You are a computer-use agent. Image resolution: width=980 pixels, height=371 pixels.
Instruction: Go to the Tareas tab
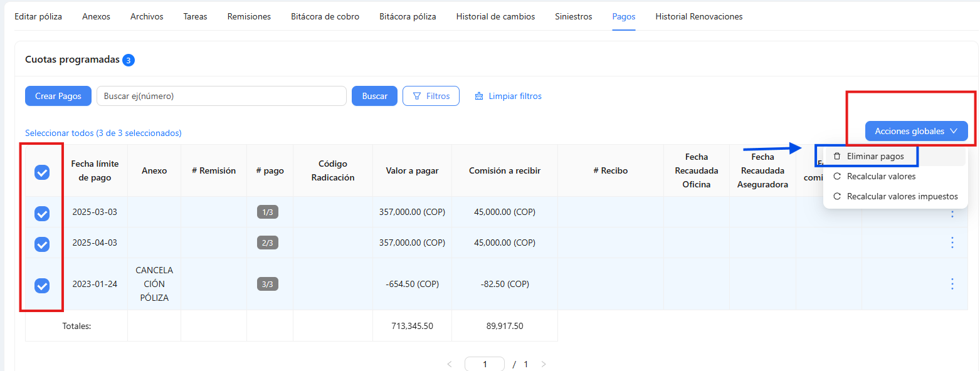(196, 17)
